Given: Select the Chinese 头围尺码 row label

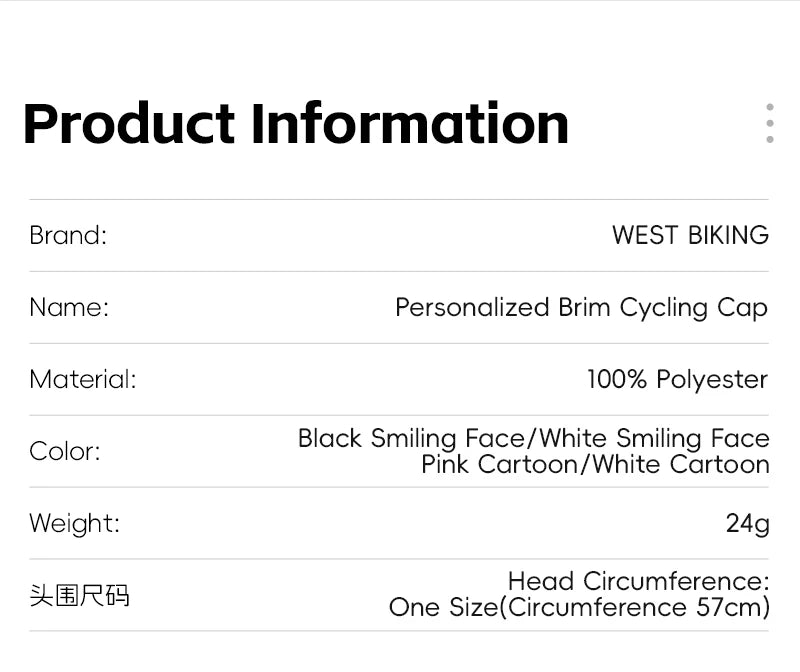Looking at the screenshot, I should (x=79, y=596).
